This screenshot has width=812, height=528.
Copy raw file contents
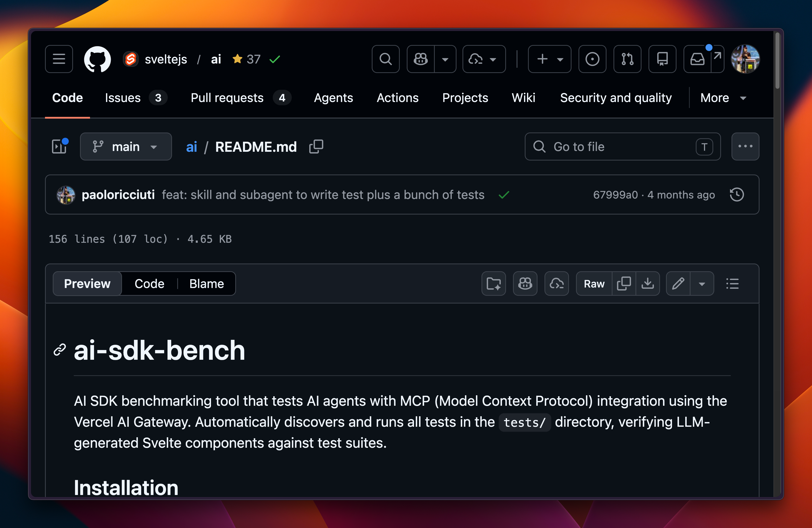624,284
